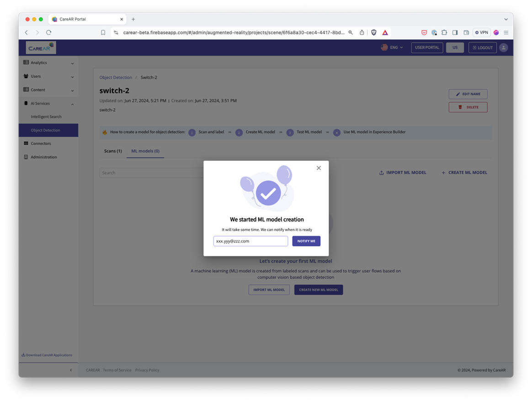Click the import icon next to IMPORT ML MODEL

click(x=381, y=173)
